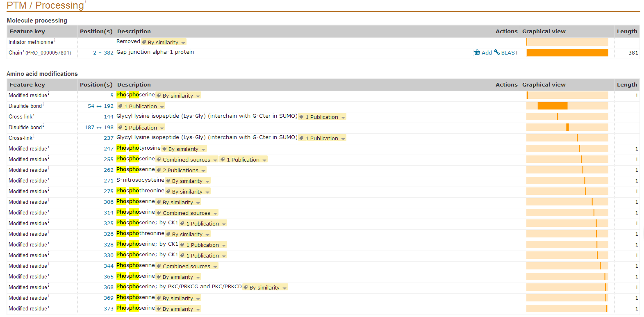Click Amino acid modifications subheading

pos(42,74)
